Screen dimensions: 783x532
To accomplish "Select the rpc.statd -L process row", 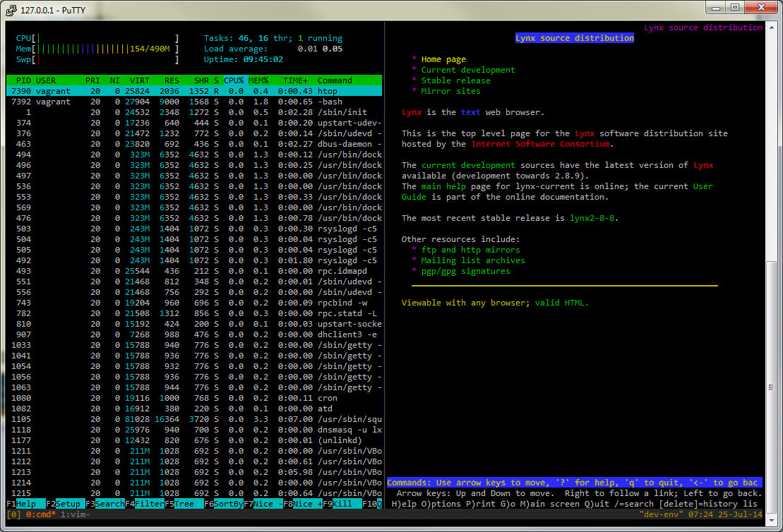I will click(x=194, y=313).
